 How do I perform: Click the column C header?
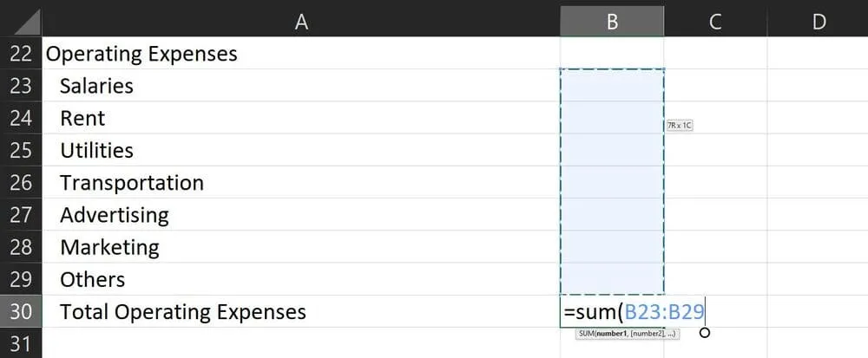click(715, 22)
